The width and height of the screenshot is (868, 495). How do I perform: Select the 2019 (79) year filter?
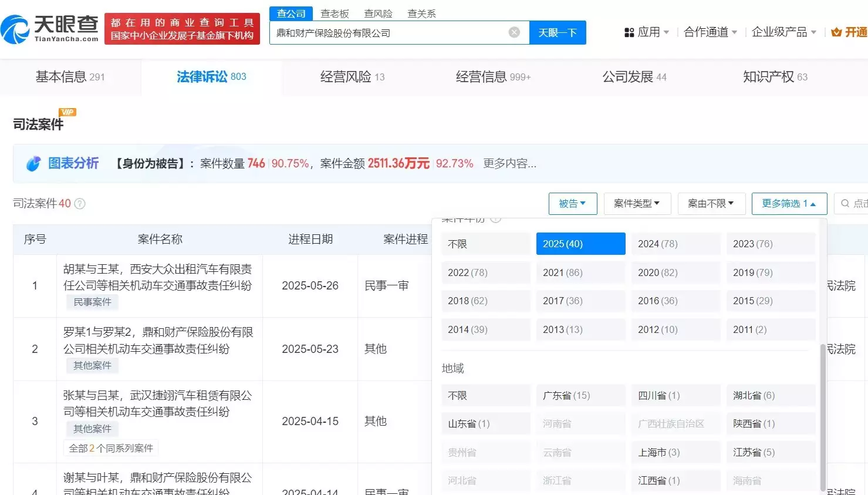click(x=771, y=272)
